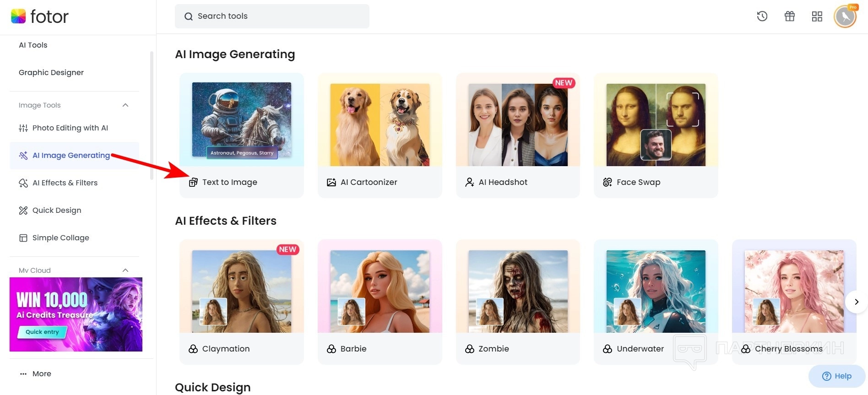
Task: Select AI Effects & Filters in sidebar
Action: (x=65, y=183)
